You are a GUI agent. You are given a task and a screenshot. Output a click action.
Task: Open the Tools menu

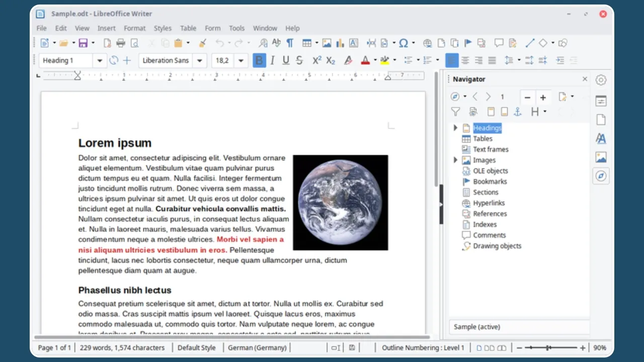pyautogui.click(x=236, y=28)
